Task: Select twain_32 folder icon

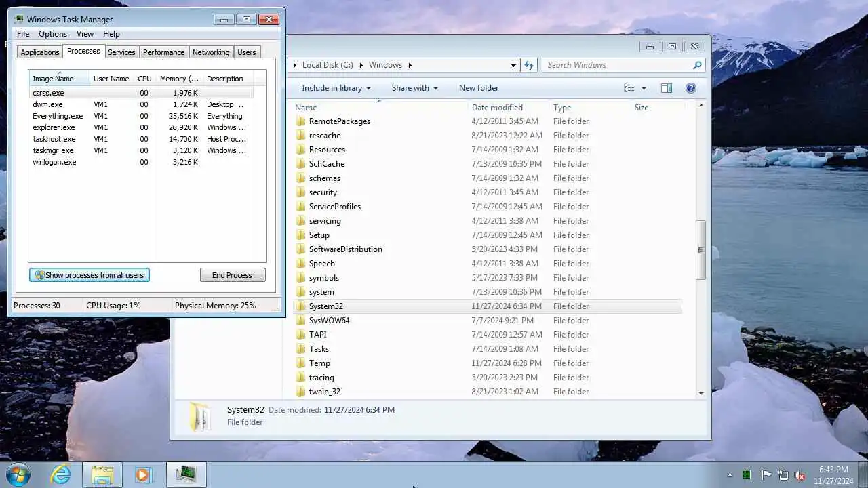Action: pos(301,392)
